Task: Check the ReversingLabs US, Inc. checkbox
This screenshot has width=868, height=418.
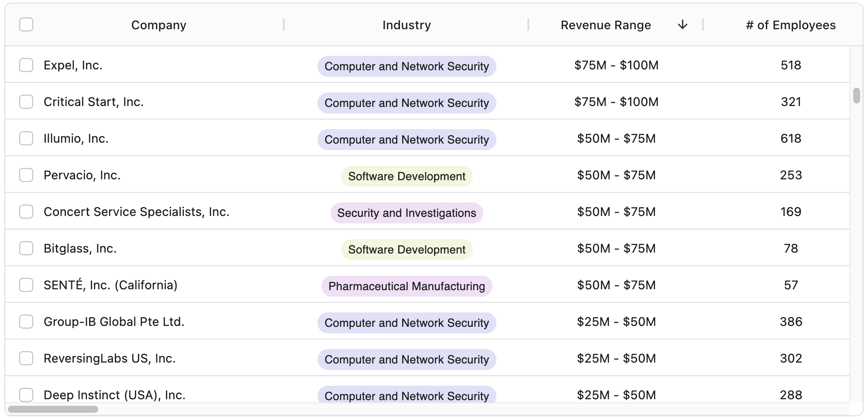Action: click(x=26, y=358)
